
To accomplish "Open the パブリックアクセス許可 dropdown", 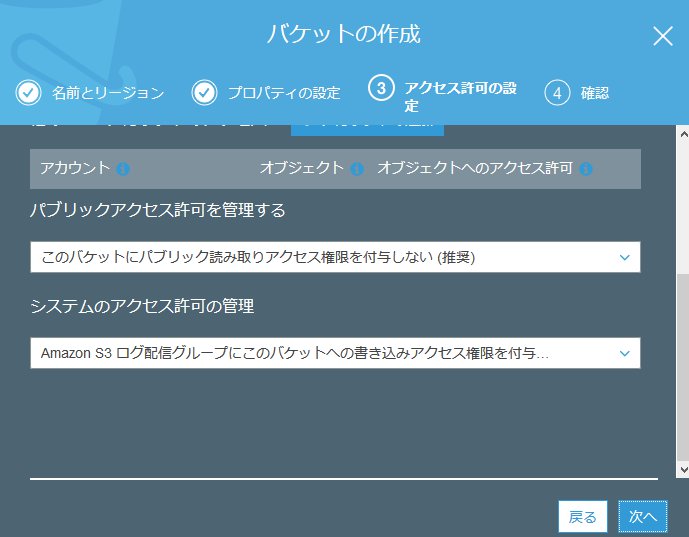I will point(335,257).
